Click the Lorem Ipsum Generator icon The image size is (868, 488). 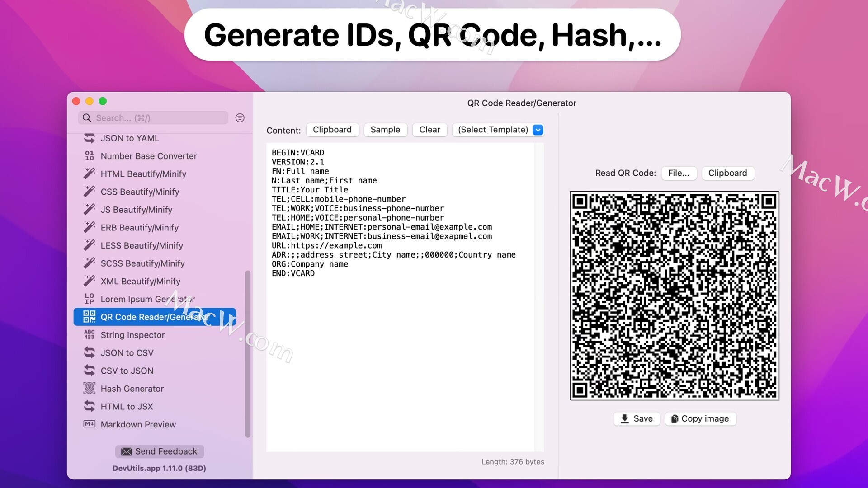pos(90,299)
